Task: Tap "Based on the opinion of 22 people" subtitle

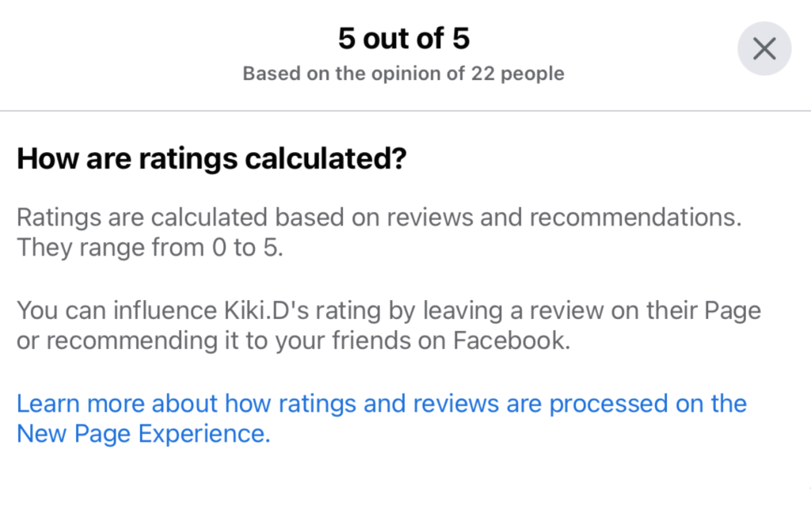Action: tap(404, 74)
